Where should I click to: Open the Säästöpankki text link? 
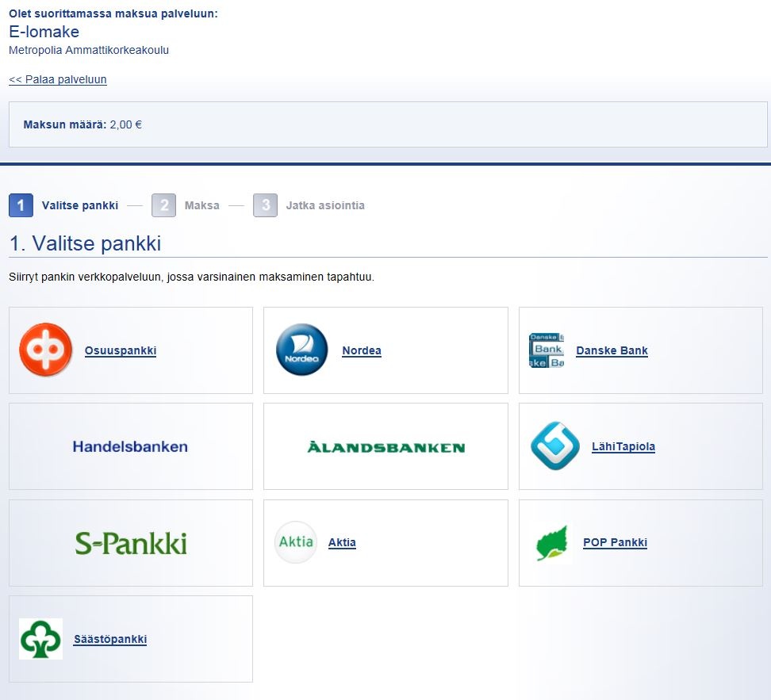point(110,639)
